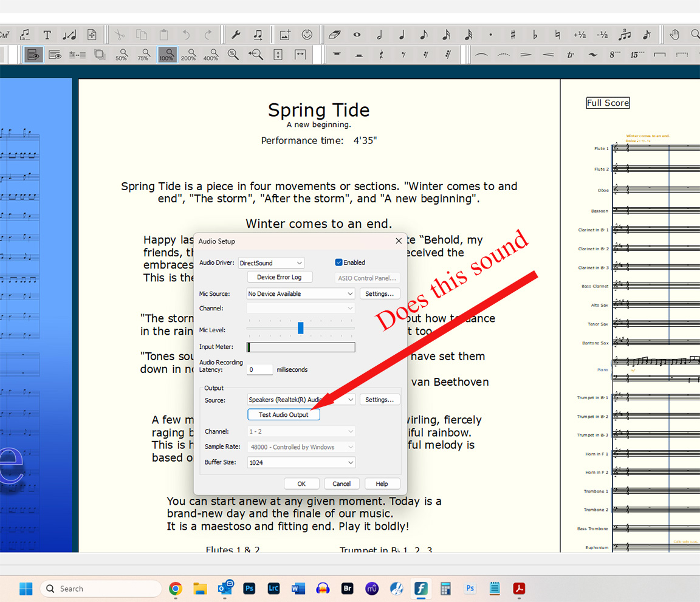Expand the output Source speakers dropdown
The image size is (700, 602).
tap(300, 400)
